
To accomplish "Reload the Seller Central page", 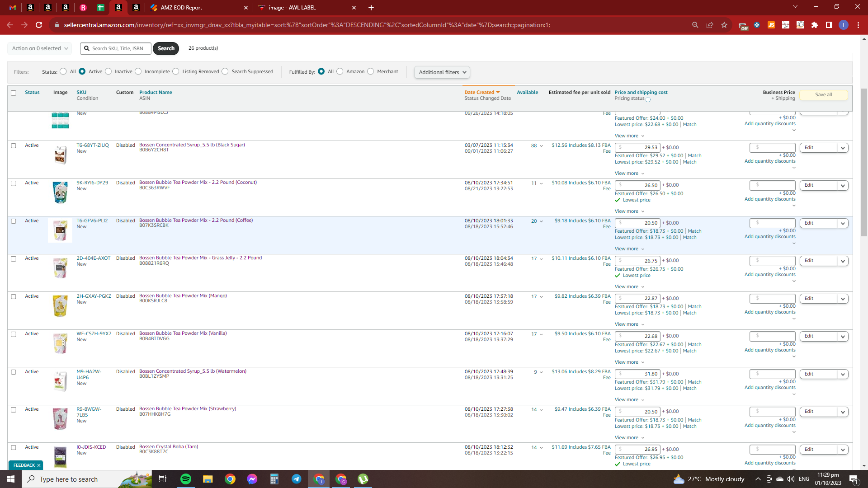I will pos(39,25).
